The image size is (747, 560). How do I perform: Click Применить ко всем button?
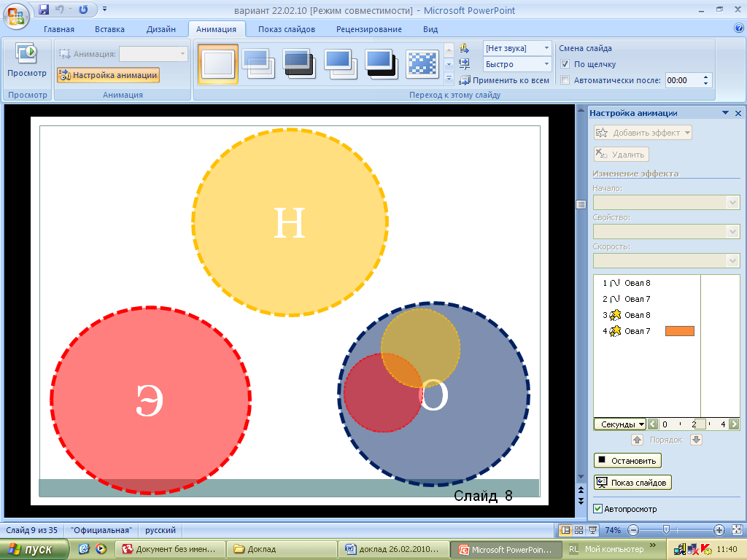tap(504, 80)
